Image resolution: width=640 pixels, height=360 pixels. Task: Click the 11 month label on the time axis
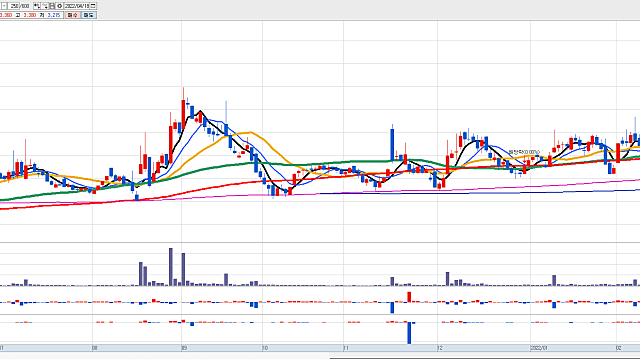[346, 348]
